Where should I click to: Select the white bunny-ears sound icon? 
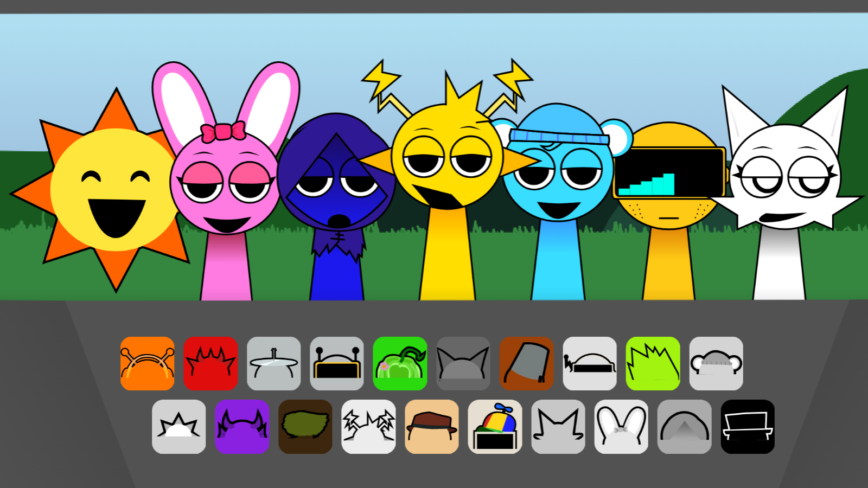(x=621, y=426)
